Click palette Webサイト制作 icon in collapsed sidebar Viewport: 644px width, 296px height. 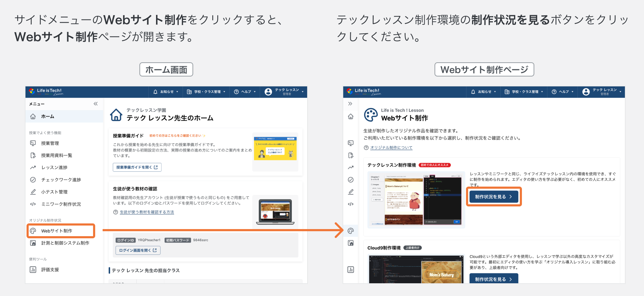pyautogui.click(x=351, y=231)
